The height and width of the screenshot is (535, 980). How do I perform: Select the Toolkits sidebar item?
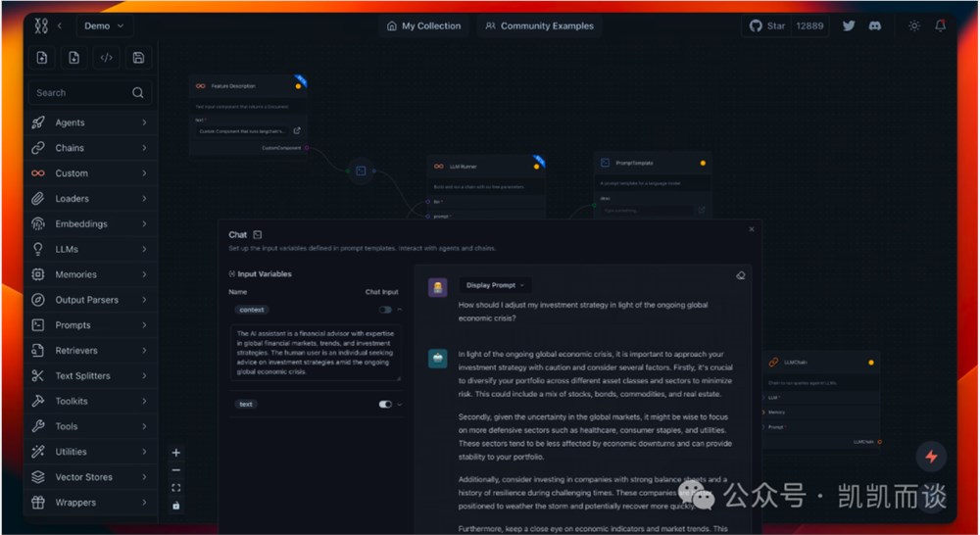click(90, 402)
